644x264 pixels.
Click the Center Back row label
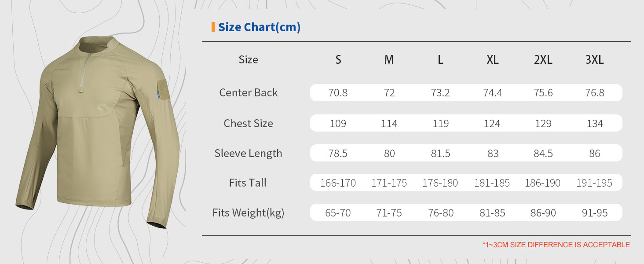tap(248, 93)
